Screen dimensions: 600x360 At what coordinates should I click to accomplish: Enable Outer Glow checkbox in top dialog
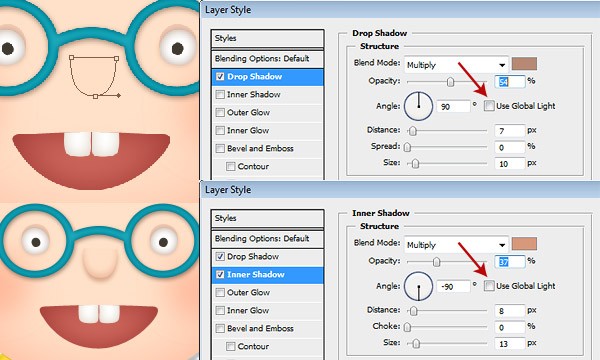220,112
